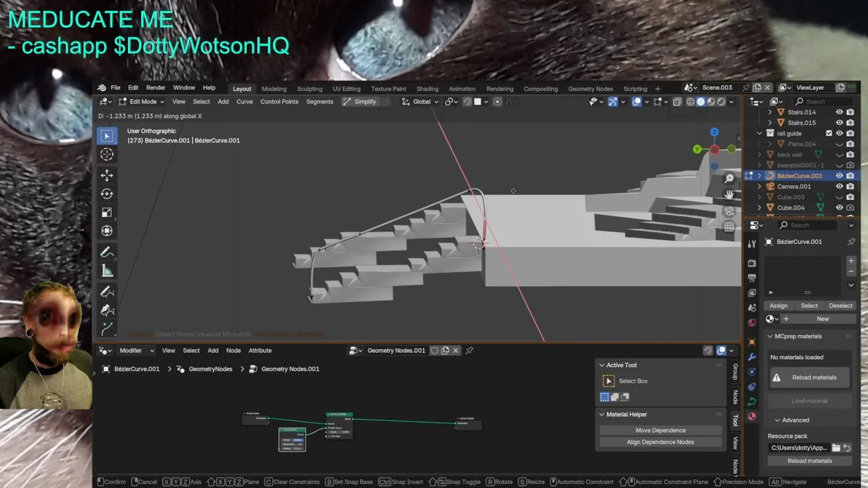Toggle BézierCurve.001 viewport visibility eye
This screenshot has width=868, height=488.
pos(840,176)
